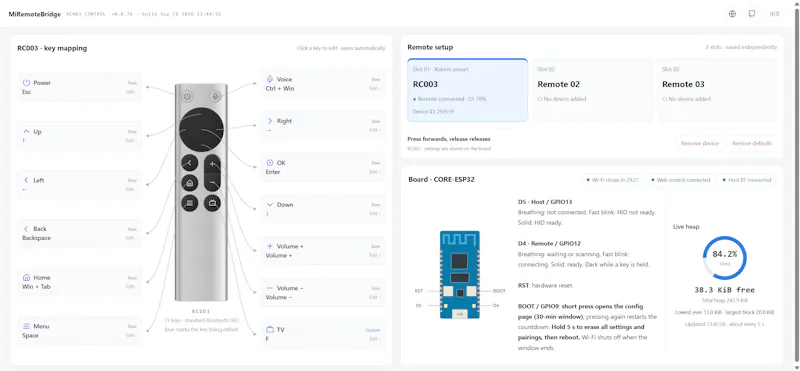Select the Slot 02 Remote 02 card
Screen dimensions: 800x371
click(592, 90)
